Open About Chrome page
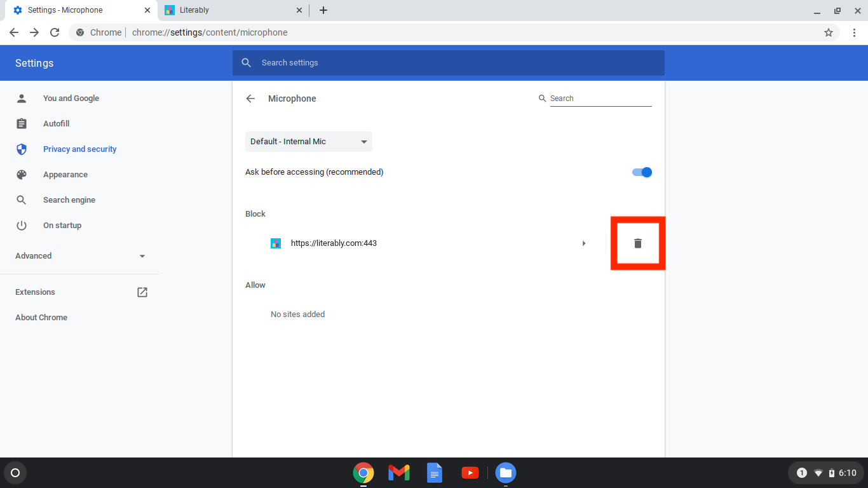The image size is (868, 488). click(x=41, y=318)
